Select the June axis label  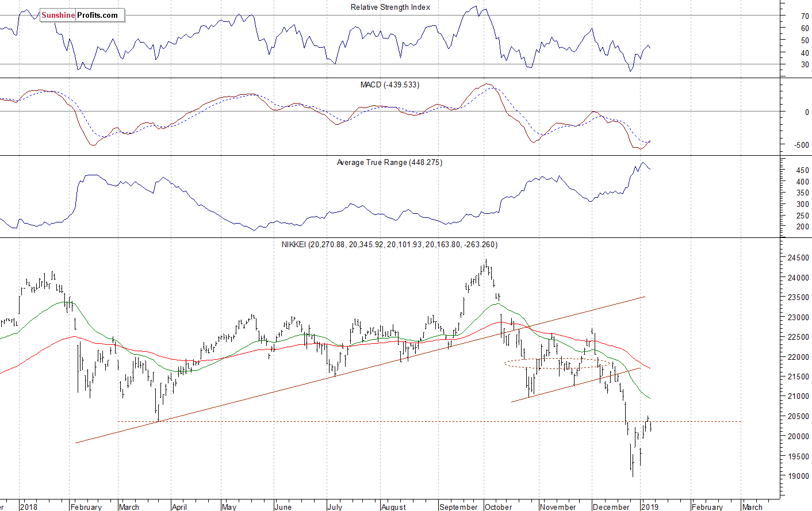point(283,506)
